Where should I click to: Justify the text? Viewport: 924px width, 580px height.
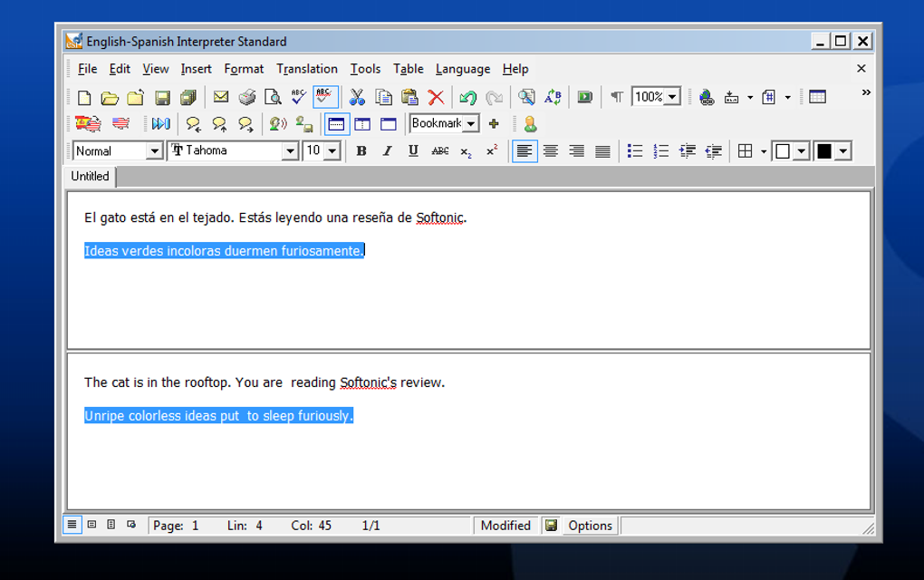click(602, 151)
